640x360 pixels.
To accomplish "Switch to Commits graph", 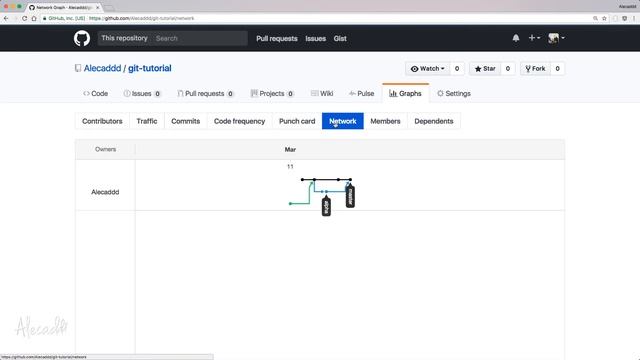I will (x=186, y=121).
